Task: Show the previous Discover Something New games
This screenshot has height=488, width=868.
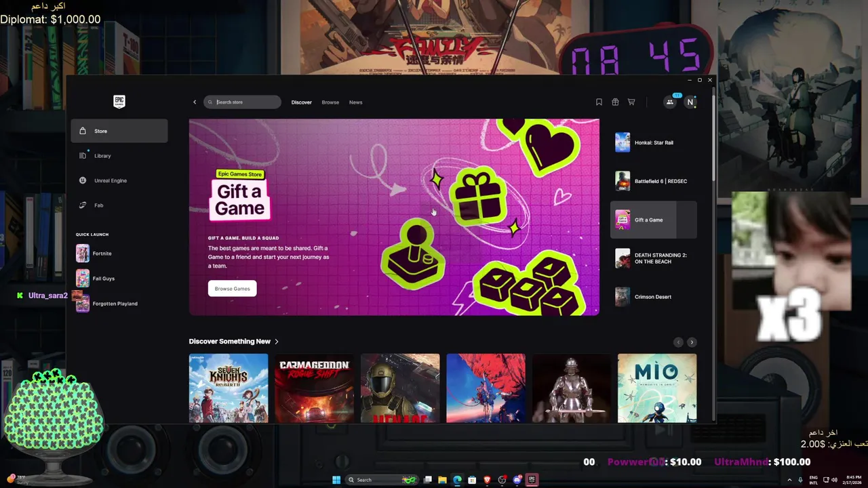Action: pos(678,342)
